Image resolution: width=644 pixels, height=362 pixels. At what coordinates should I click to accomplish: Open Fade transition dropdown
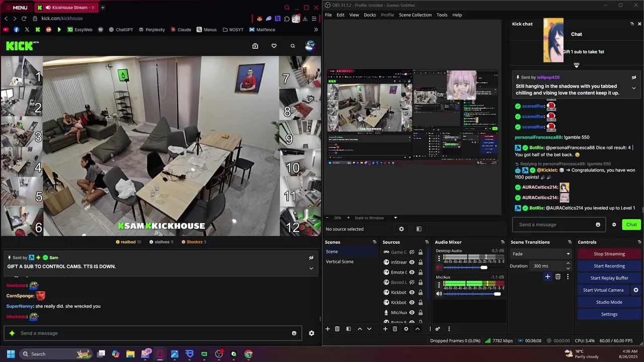(x=541, y=254)
